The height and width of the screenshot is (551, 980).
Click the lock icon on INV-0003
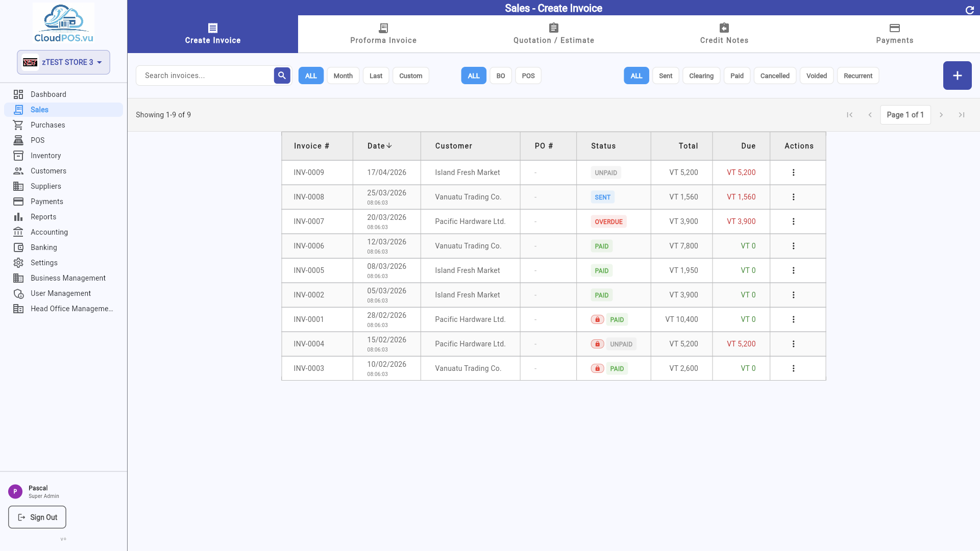pos(598,368)
